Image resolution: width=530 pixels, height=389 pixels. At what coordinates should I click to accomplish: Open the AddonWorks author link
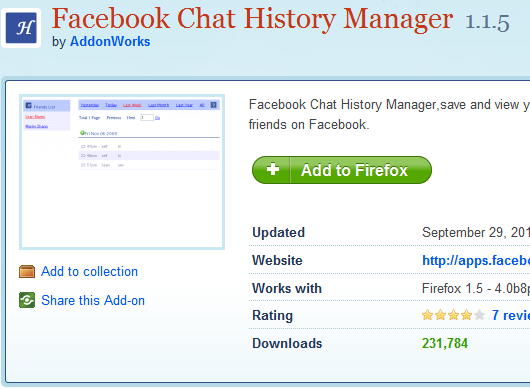[x=110, y=42]
